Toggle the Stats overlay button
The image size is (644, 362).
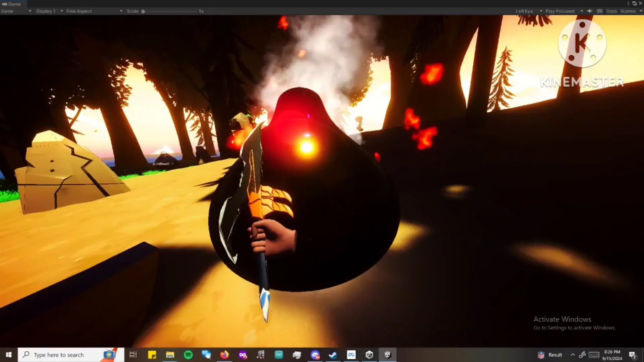pos(611,11)
